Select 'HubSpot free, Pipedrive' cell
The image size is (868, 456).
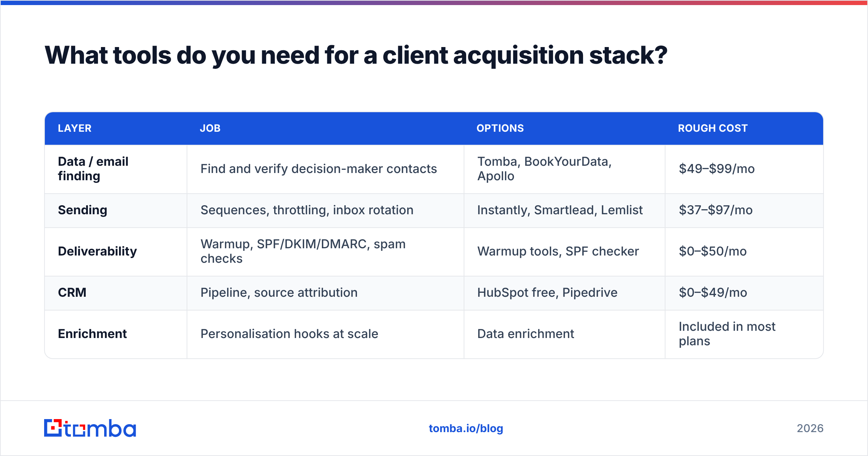pyautogui.click(x=564, y=293)
